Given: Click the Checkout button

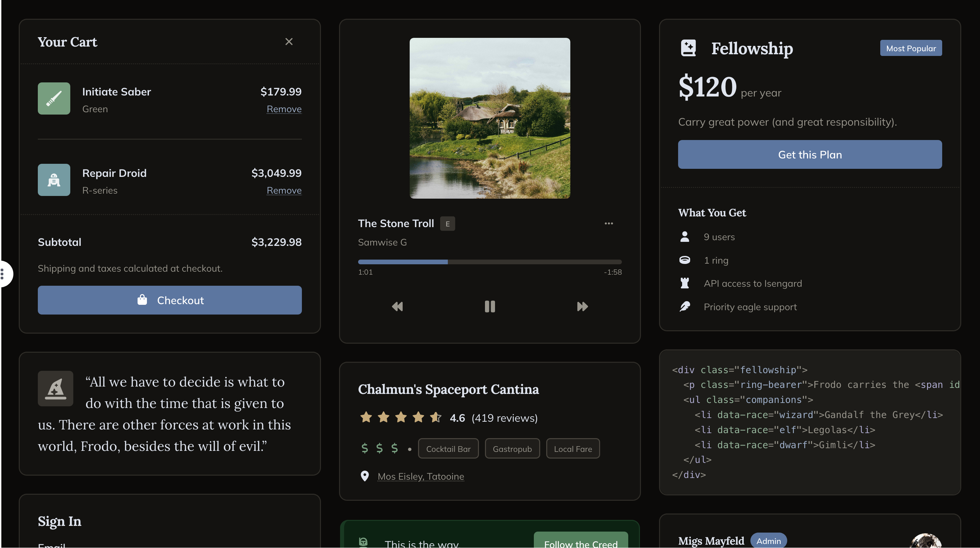Looking at the screenshot, I should (x=170, y=300).
